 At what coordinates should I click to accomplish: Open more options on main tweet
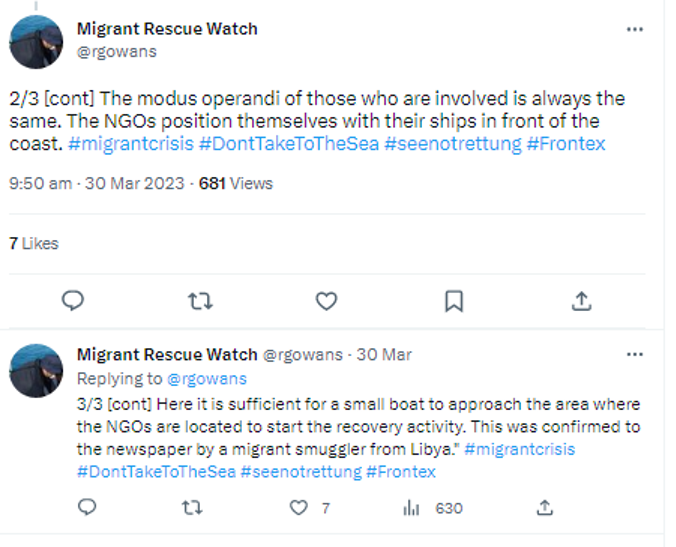coord(634,29)
